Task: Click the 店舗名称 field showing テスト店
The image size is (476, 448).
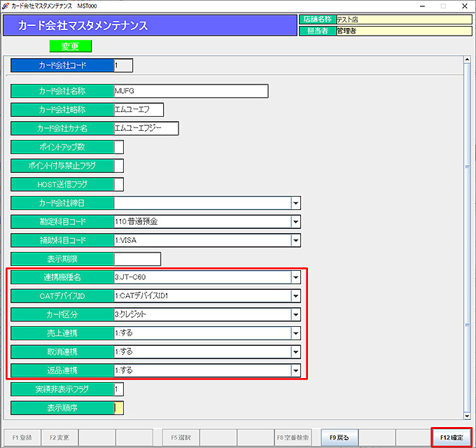Action: click(x=404, y=20)
